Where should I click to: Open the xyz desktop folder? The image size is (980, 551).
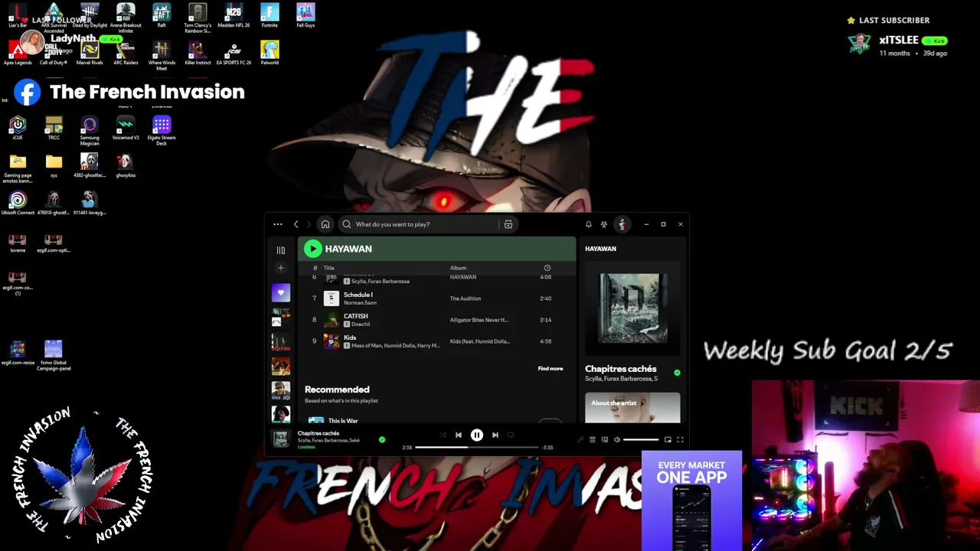pos(54,165)
